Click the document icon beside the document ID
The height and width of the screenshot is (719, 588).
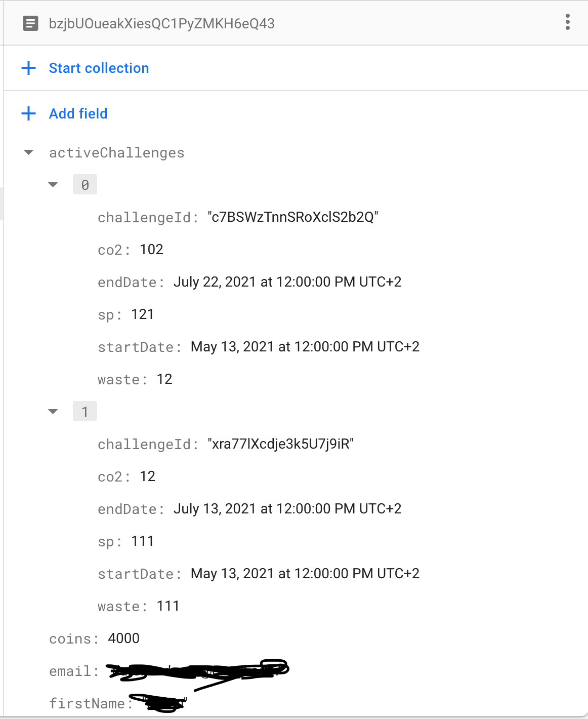click(x=31, y=23)
